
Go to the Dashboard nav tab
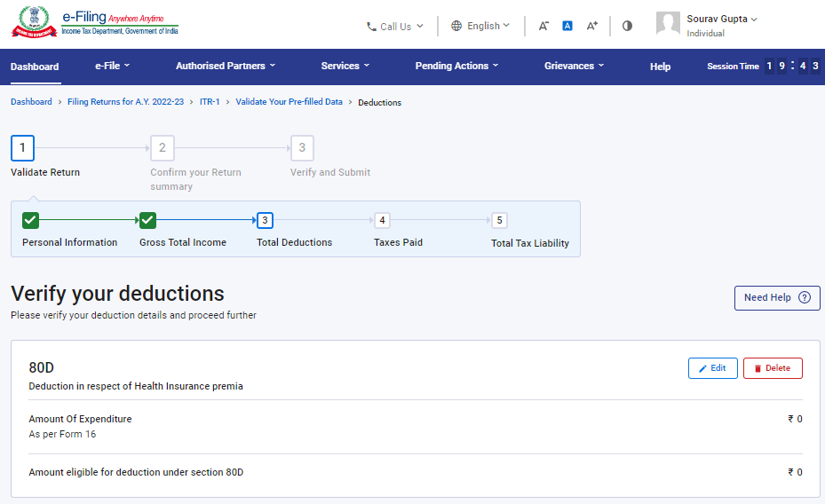[x=35, y=67]
